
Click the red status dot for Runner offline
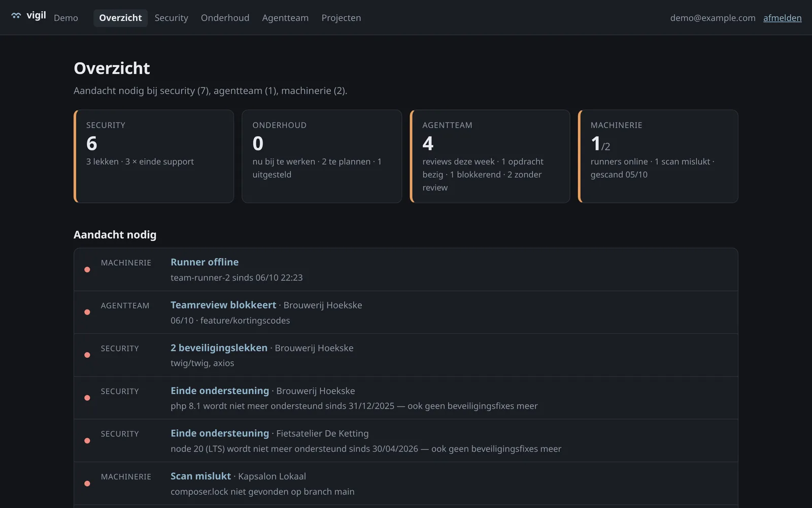coord(87,270)
